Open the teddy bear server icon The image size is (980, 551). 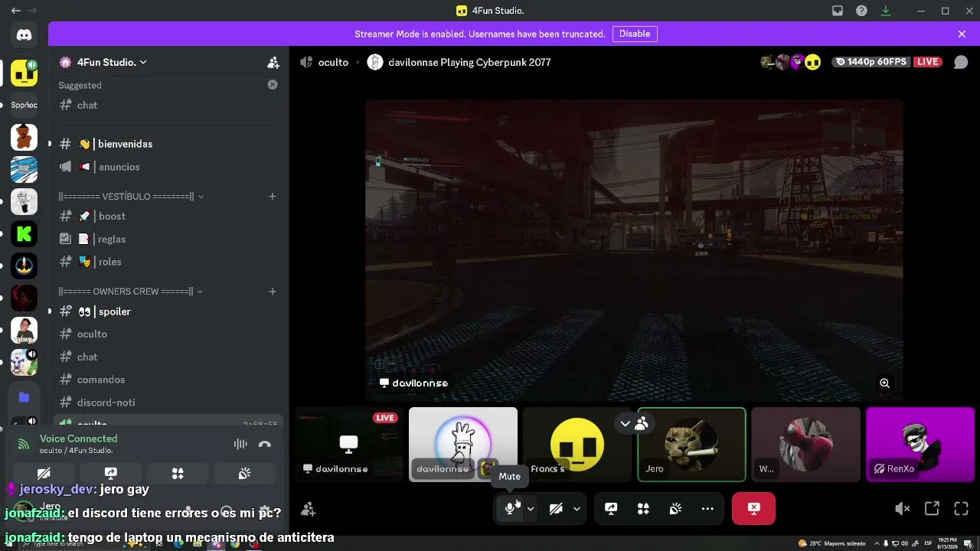24,138
